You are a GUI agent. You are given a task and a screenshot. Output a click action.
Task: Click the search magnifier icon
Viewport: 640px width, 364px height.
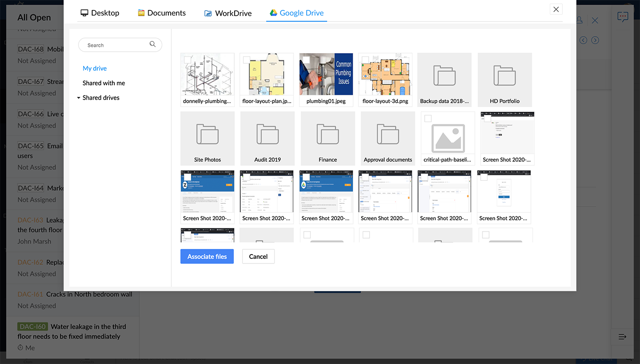coord(152,44)
